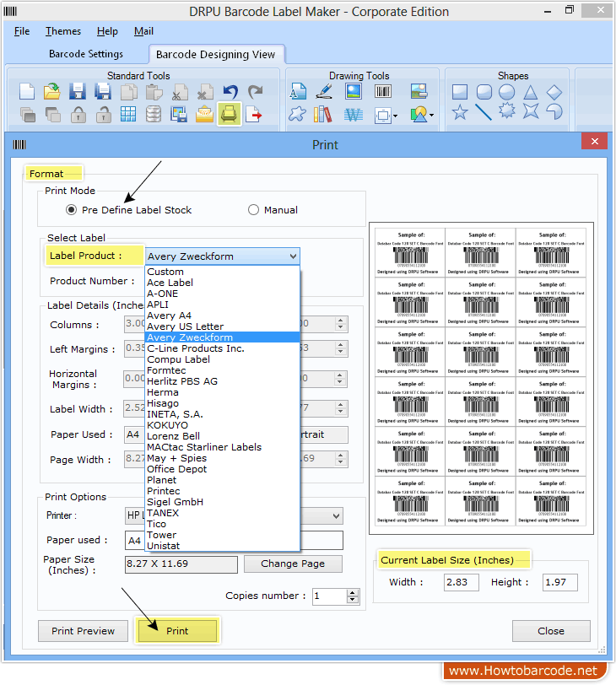
Task: Click the Change Page button
Action: click(293, 564)
